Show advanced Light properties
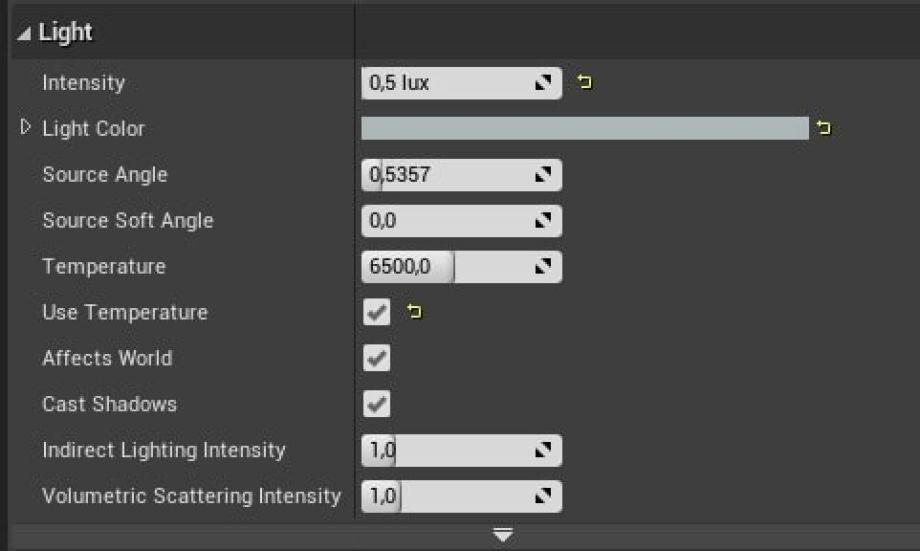This screenshot has height=551, width=920. (x=503, y=537)
